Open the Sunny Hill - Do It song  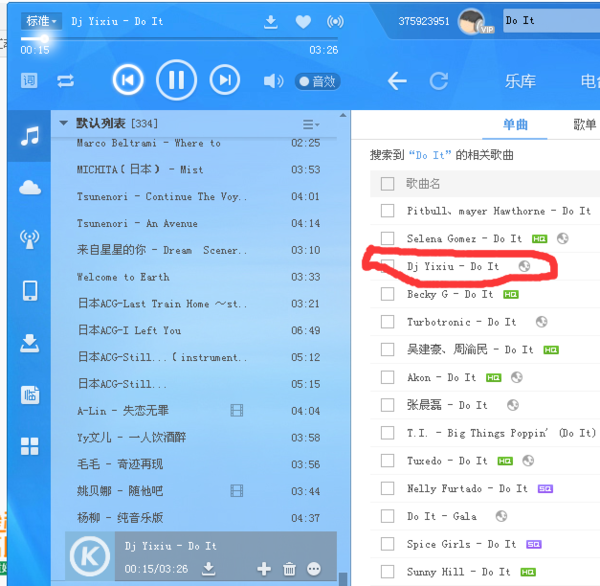(x=458, y=572)
